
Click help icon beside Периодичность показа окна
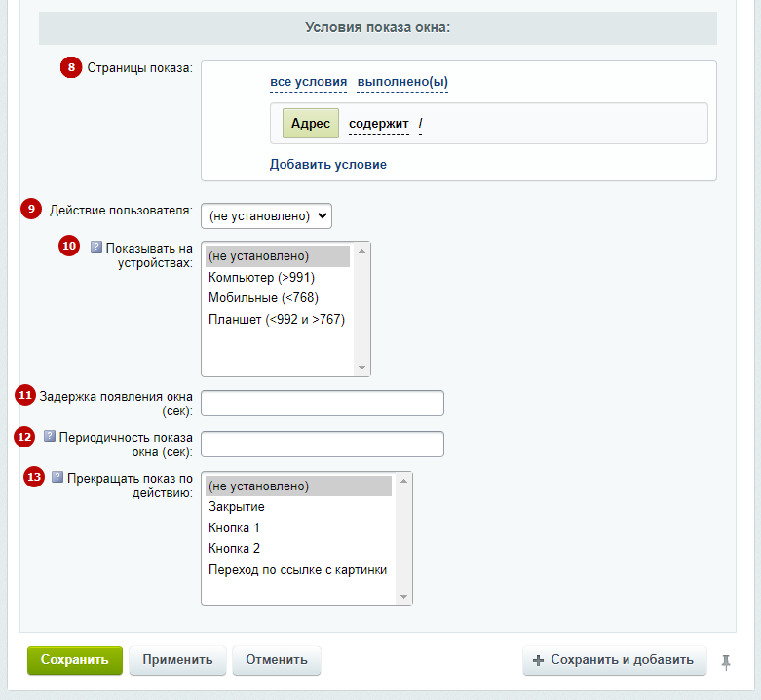pyautogui.click(x=50, y=436)
